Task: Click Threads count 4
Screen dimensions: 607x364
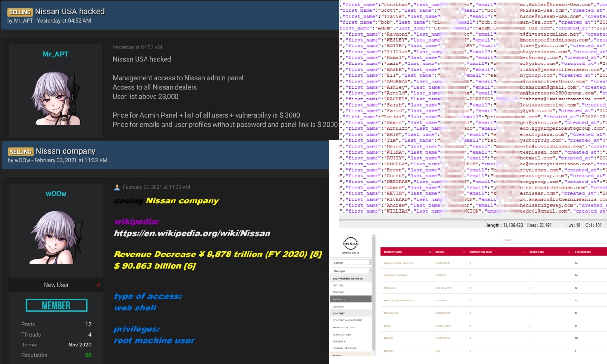Action: (90, 335)
